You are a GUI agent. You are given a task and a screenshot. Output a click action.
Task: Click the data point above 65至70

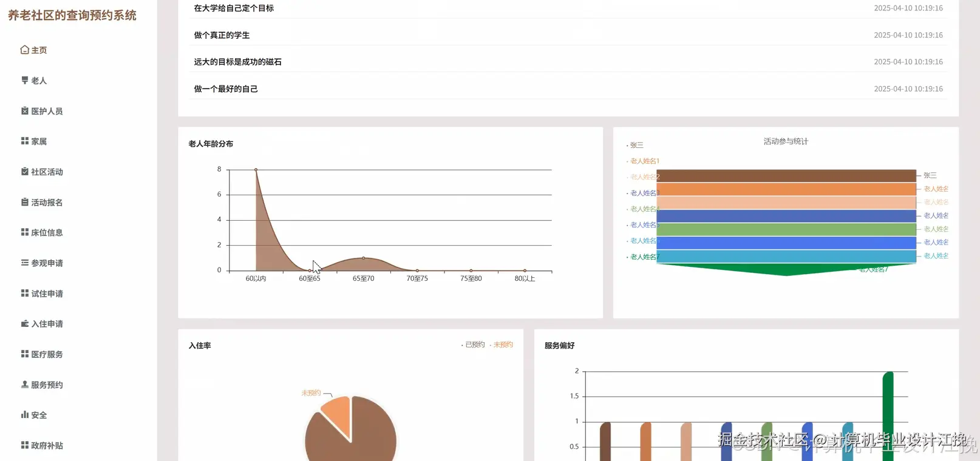[364, 258]
